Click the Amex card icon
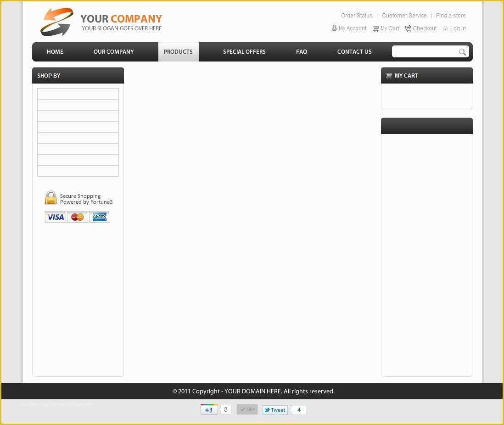 99,217
